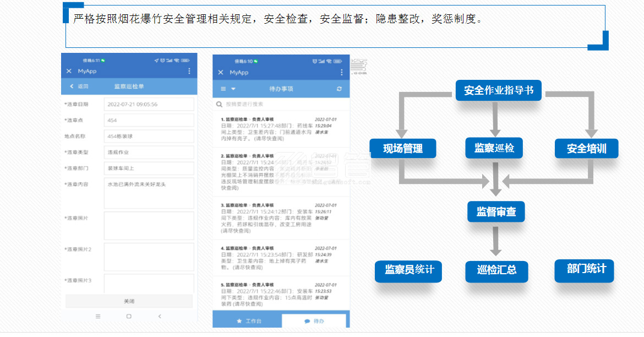The height and width of the screenshot is (337, 644).
Task: Click timestamp 15:29:04 on item 1
Action: point(323,126)
